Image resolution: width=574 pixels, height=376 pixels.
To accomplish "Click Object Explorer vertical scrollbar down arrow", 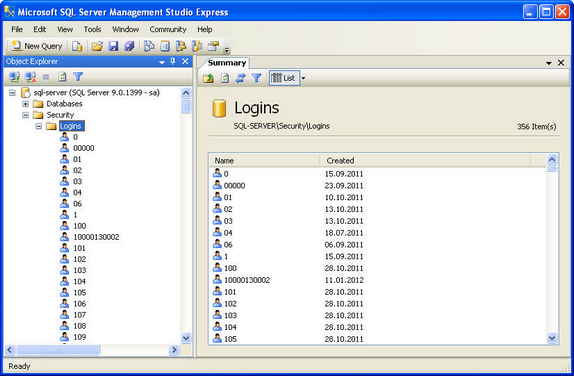I will click(x=186, y=338).
